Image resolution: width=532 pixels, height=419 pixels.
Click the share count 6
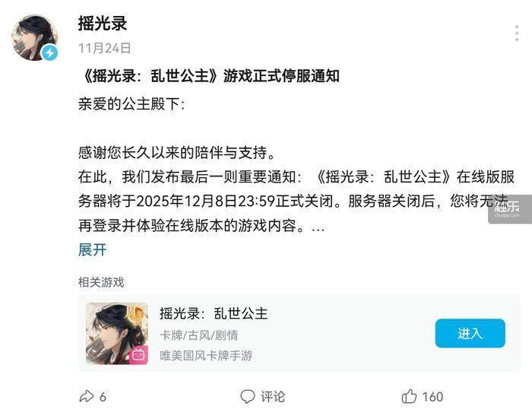click(x=103, y=397)
